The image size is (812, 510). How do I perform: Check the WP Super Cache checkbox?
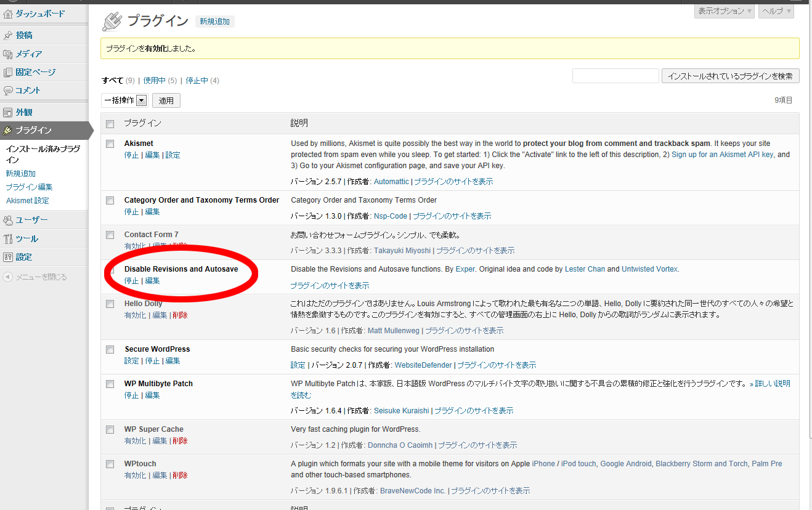coord(110,429)
